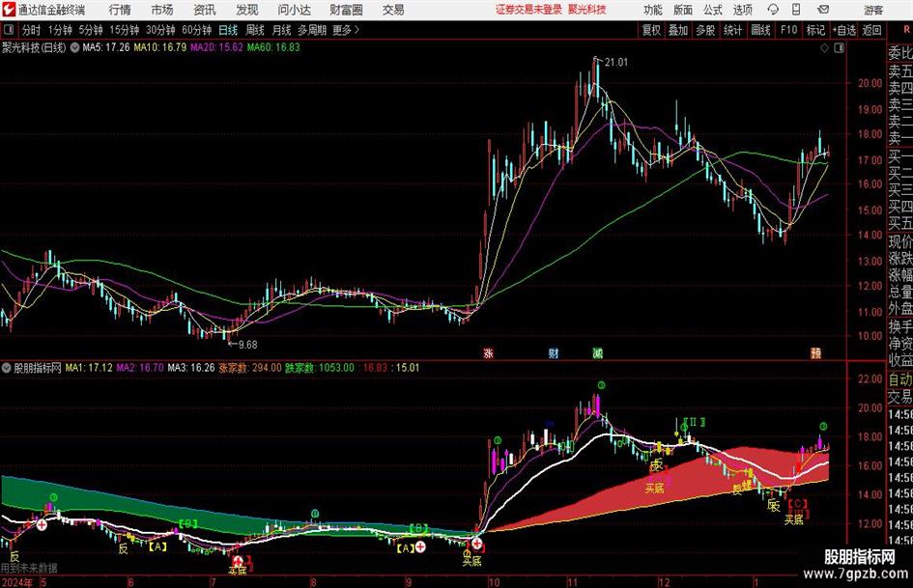This screenshot has height=588, width=913.
Task: Open the 功能 menu
Action: pyautogui.click(x=653, y=10)
